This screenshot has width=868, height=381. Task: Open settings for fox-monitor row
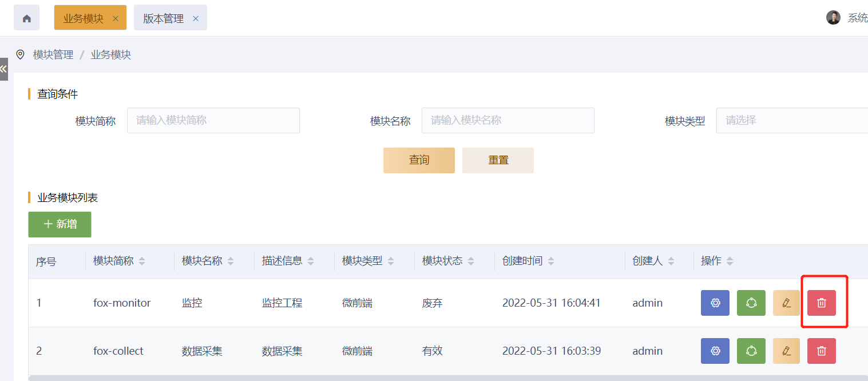pos(715,303)
